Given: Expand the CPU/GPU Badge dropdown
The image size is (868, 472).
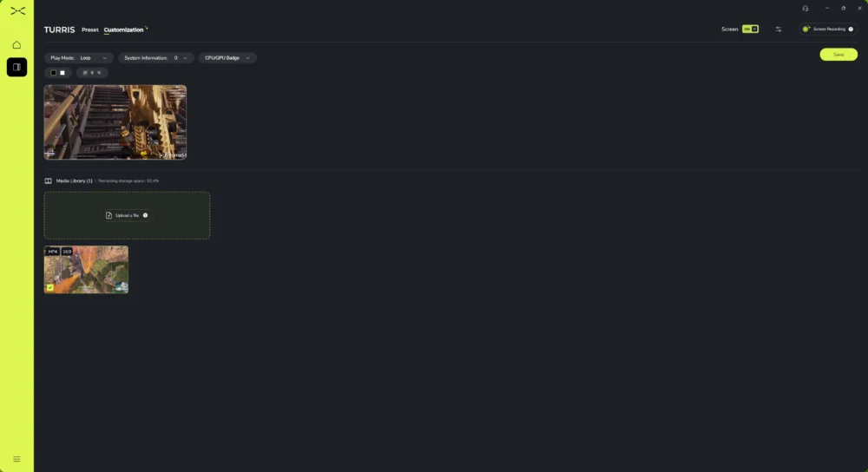Looking at the screenshot, I should (x=227, y=58).
